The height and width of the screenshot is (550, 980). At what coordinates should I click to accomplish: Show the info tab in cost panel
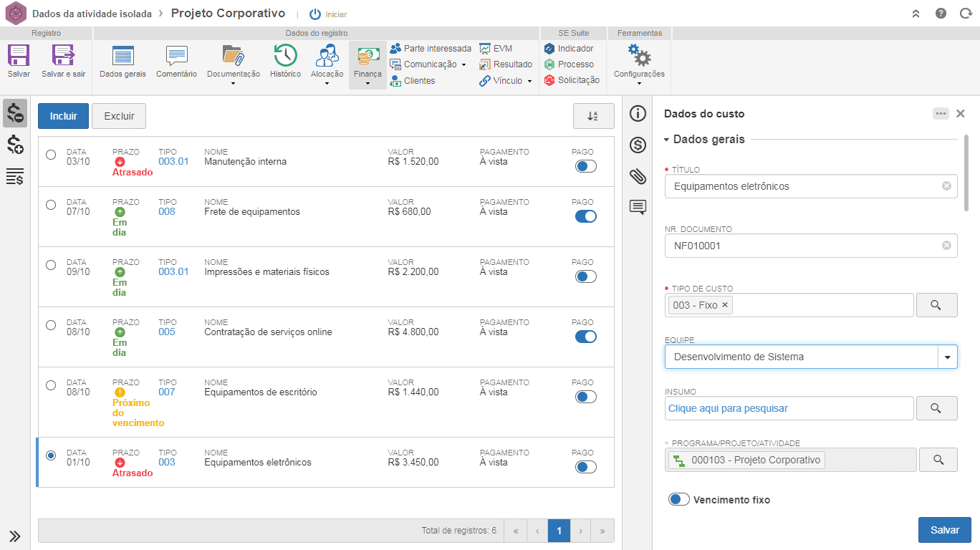point(638,113)
